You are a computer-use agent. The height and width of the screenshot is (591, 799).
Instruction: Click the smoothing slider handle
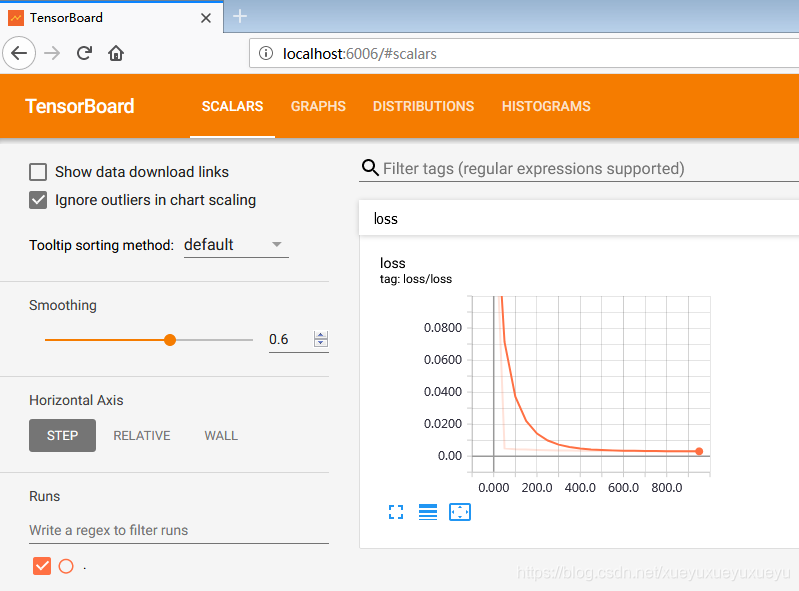[x=170, y=340]
